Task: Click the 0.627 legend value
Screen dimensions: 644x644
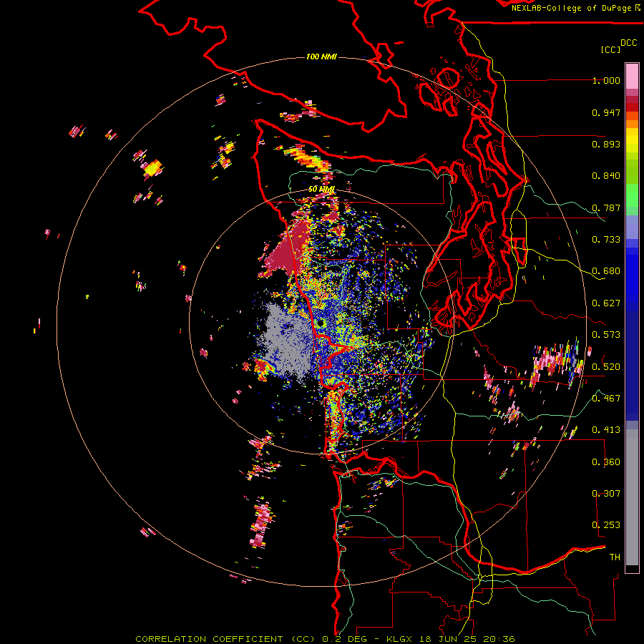Action: [606, 303]
